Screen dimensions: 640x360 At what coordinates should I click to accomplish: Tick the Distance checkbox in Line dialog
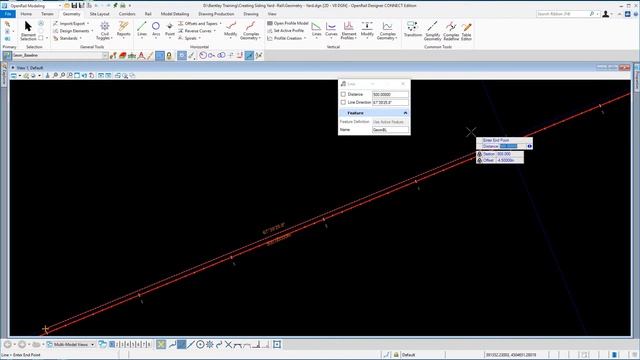pos(343,94)
